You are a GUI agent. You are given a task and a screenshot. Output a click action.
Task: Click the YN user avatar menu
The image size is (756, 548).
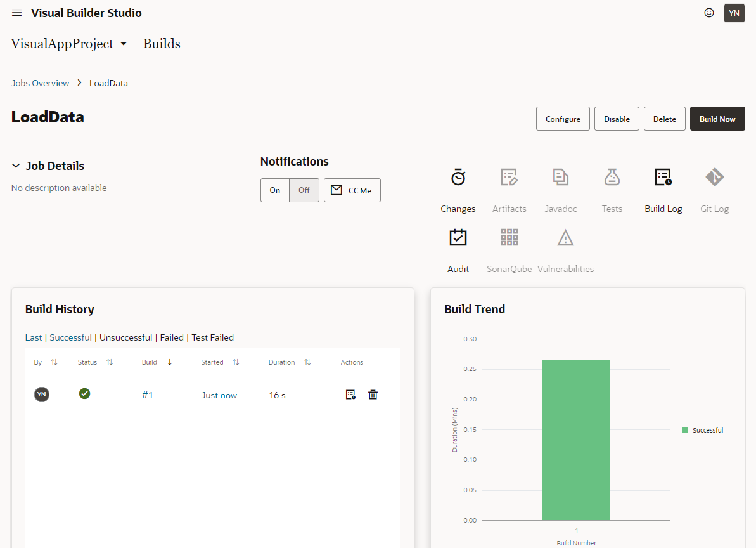(x=734, y=13)
